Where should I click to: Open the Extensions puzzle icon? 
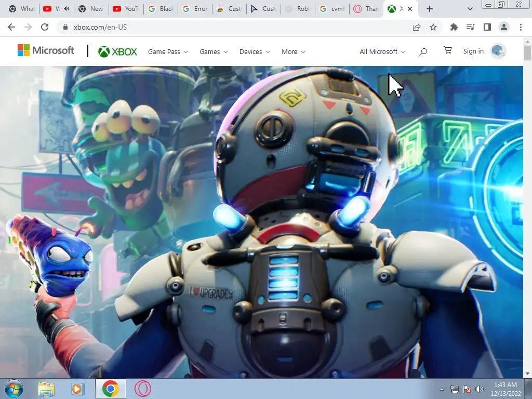[454, 27]
